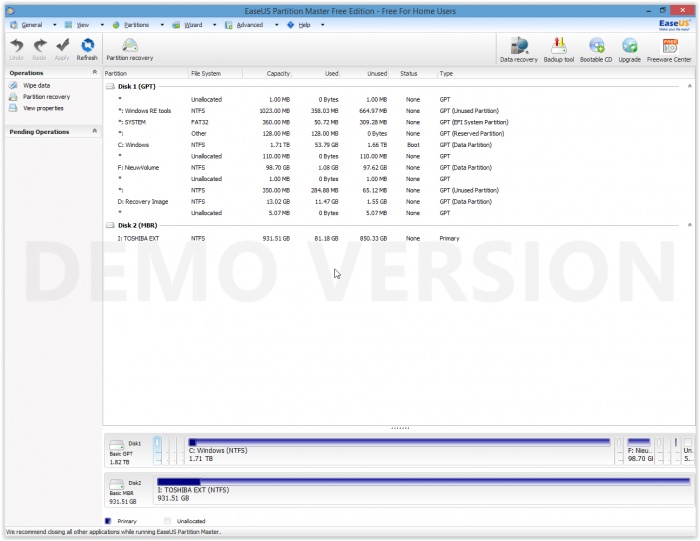
Task: Click the Wipe data icon in Operations
Action: [x=13, y=85]
